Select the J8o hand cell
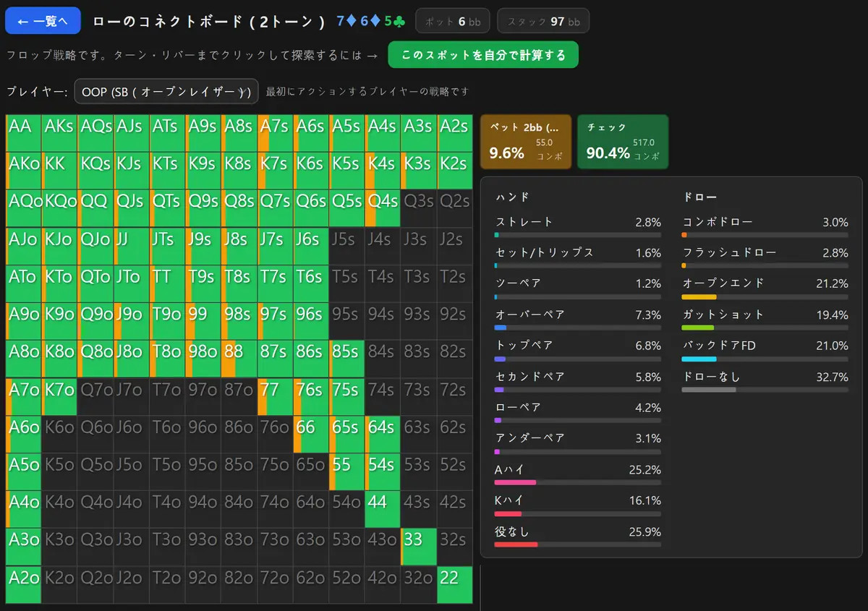 132,359
